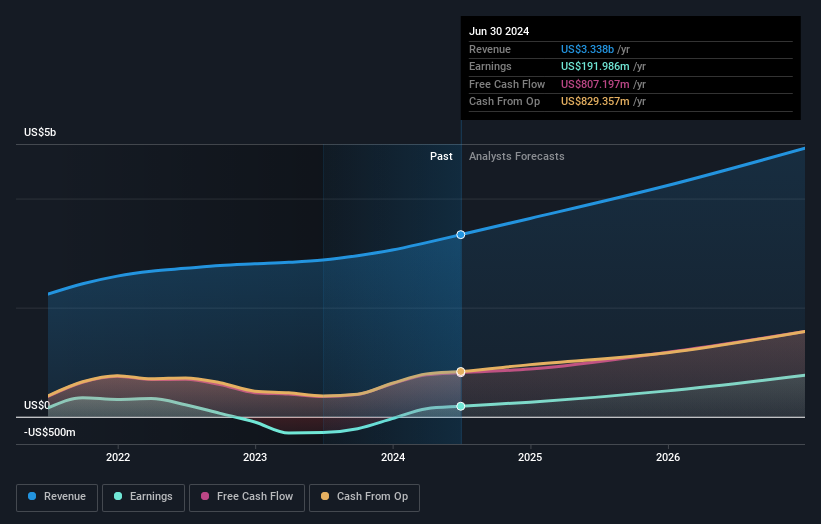The height and width of the screenshot is (524, 821).
Task: Click the tooltip Free Cash Flow row label
Action: pos(507,84)
